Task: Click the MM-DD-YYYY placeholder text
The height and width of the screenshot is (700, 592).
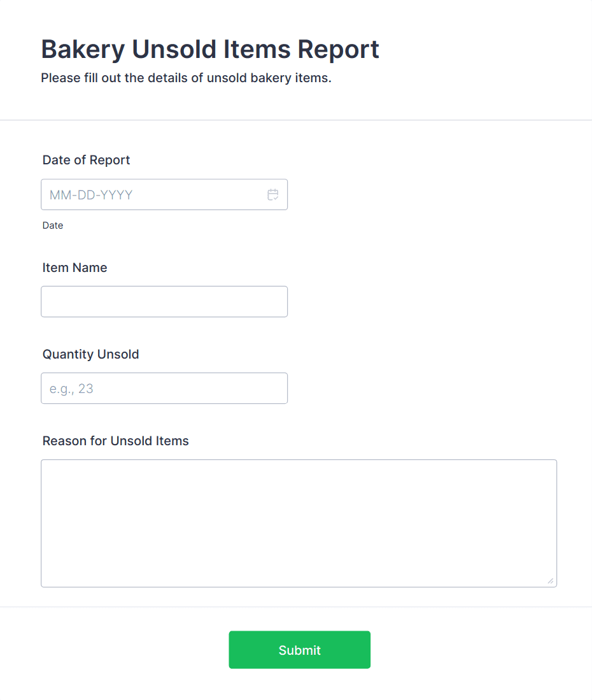Action: (x=91, y=195)
